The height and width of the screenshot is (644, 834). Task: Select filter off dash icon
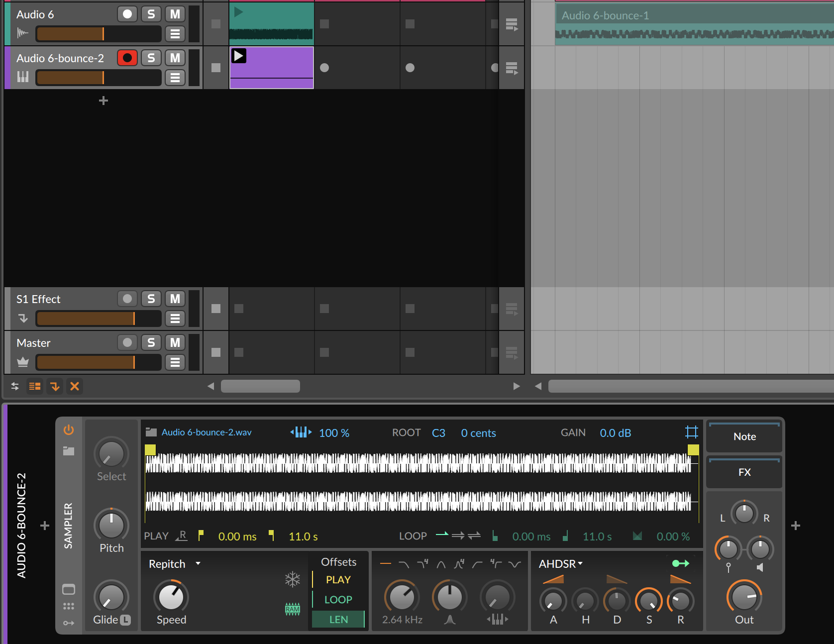coord(385,564)
